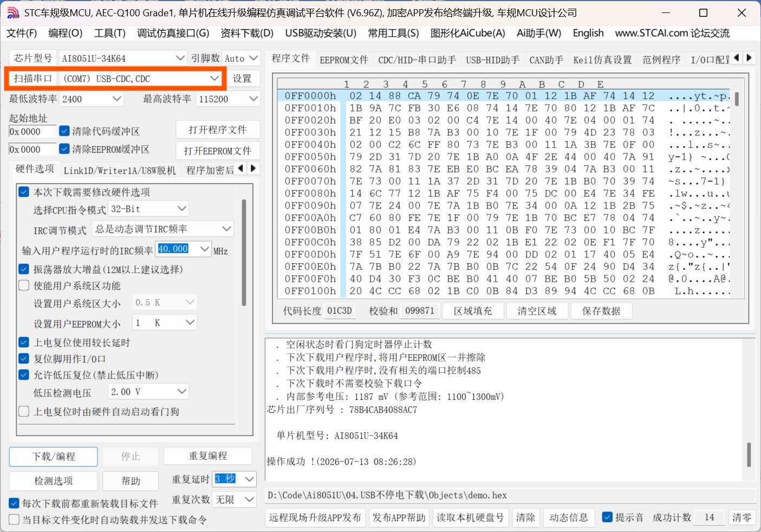761x532 pixels.
Task: Switch to CDC/HID-串口助手 tab
Action: point(417,60)
